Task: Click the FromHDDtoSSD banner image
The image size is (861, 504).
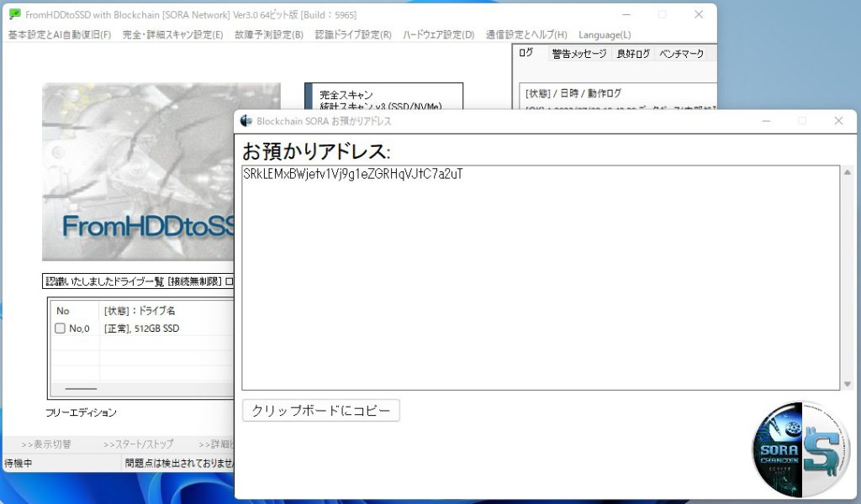Action: 139,171
